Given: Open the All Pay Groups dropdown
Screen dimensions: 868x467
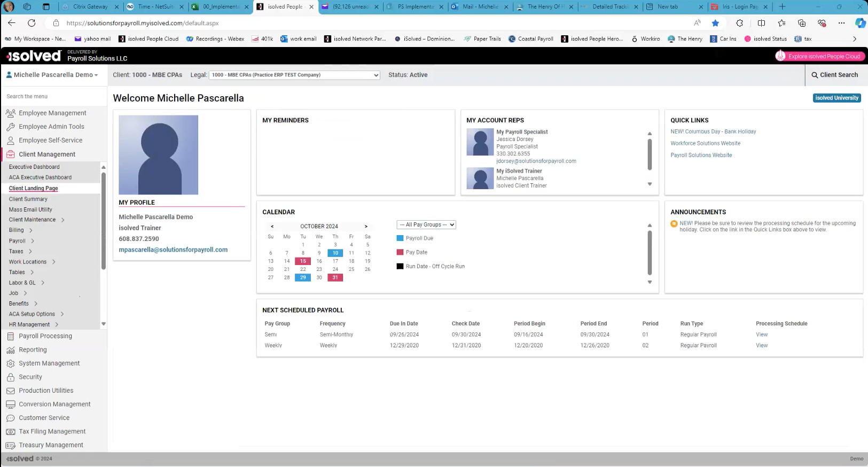Looking at the screenshot, I should point(426,225).
